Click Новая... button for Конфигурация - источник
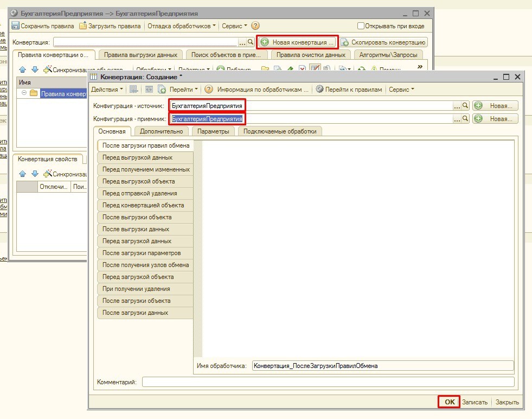The image size is (532, 419). pos(495,106)
